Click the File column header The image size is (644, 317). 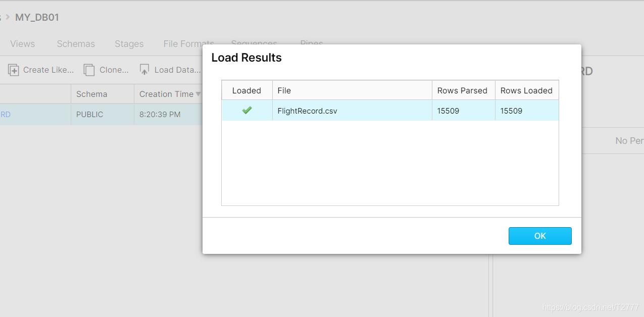352,90
